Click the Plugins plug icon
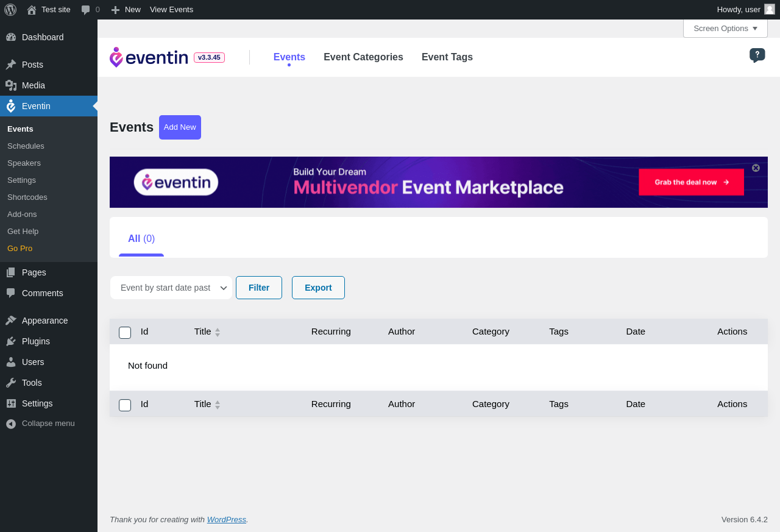The height and width of the screenshot is (532, 780). (x=11, y=341)
